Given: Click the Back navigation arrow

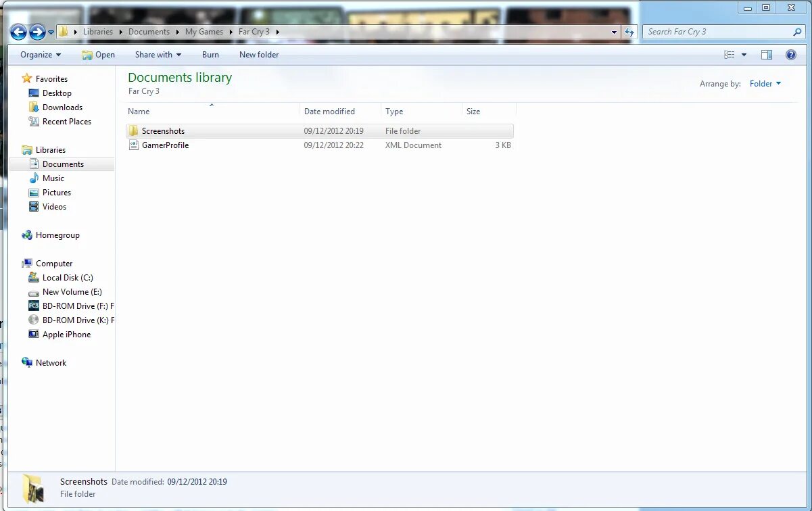Looking at the screenshot, I should click(x=18, y=32).
